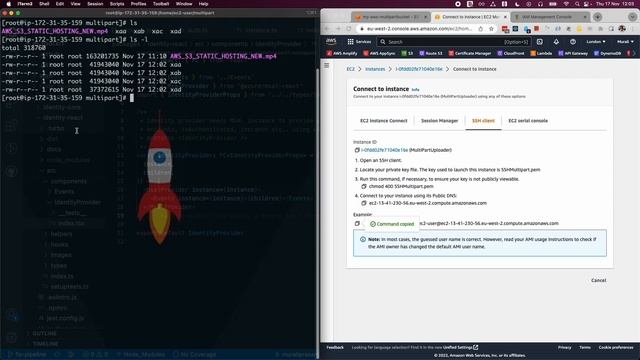Click the browser address bar URL
This screenshot has width=640, height=360.
point(419,29)
